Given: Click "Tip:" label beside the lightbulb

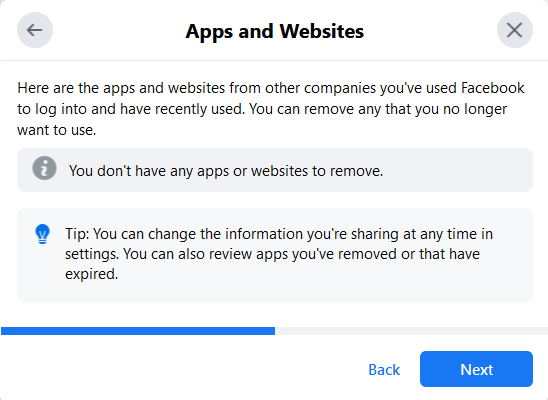Looking at the screenshot, I should tap(77, 234).
